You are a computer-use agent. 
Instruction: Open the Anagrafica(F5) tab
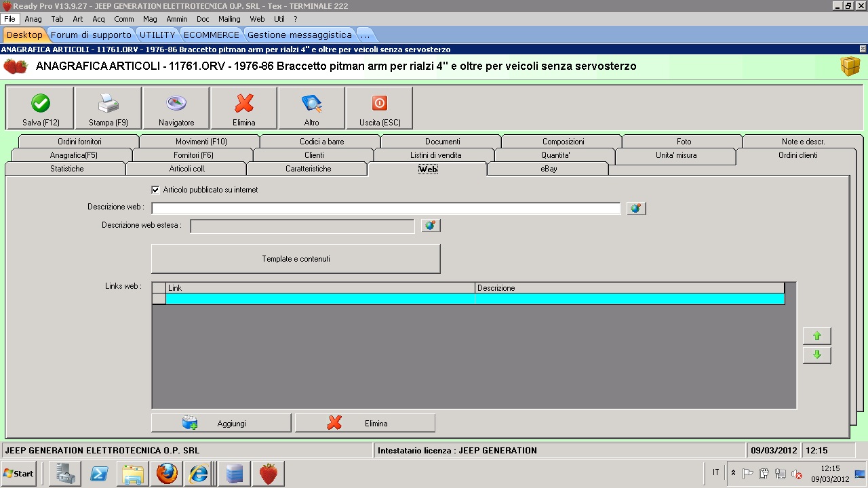point(73,155)
